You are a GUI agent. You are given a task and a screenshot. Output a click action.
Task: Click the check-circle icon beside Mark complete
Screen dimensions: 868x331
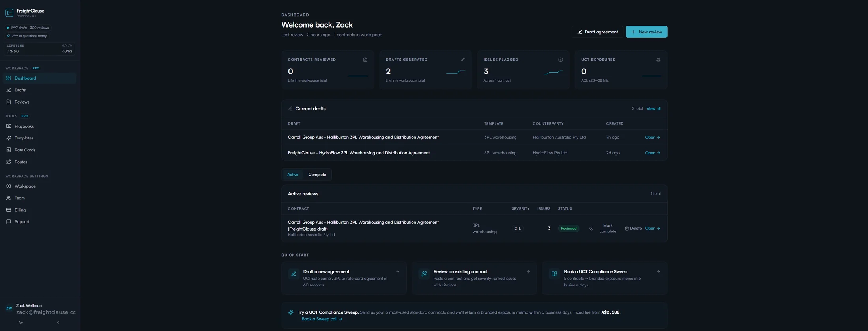[591, 228]
